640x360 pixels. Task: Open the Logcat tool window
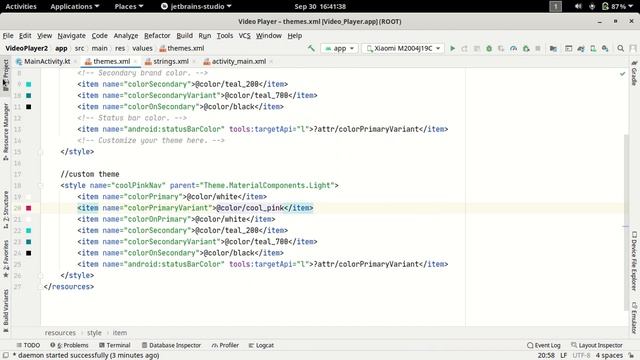[261, 345]
